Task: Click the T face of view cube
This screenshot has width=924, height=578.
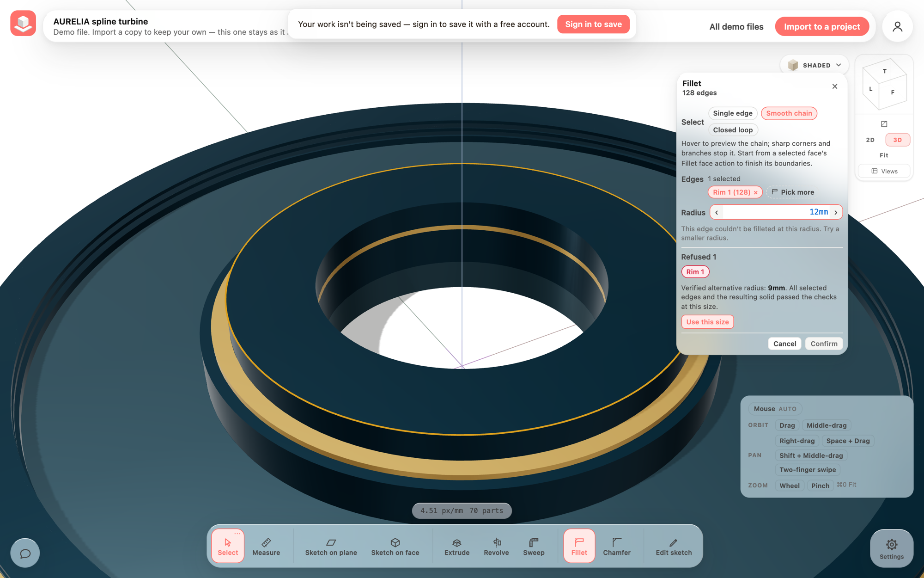Action: tap(885, 71)
